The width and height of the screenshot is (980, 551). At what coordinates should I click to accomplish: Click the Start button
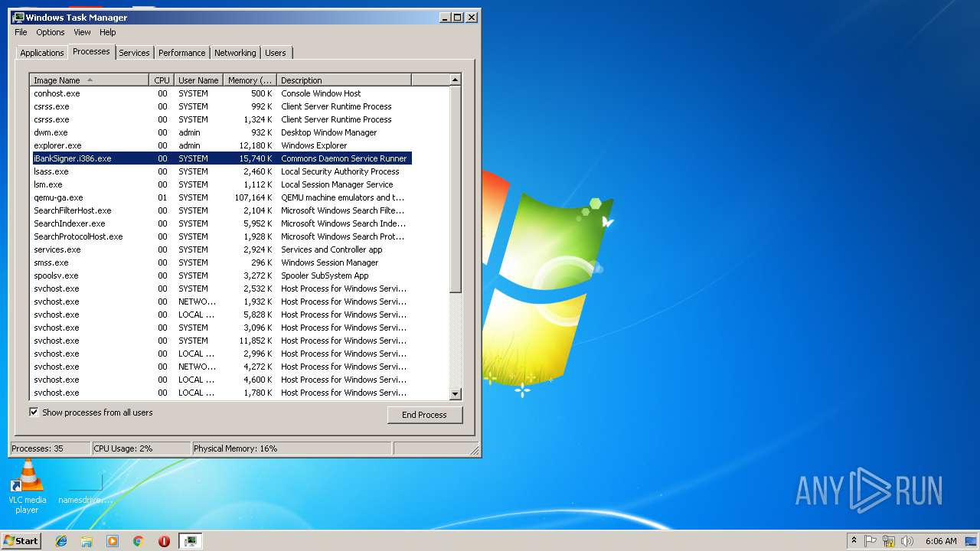pyautogui.click(x=21, y=541)
